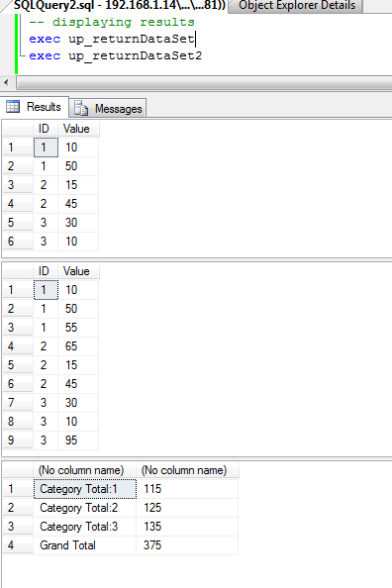The image size is (392, 588).
Task: Select the Category Total:2 cell
Action: pos(85,508)
